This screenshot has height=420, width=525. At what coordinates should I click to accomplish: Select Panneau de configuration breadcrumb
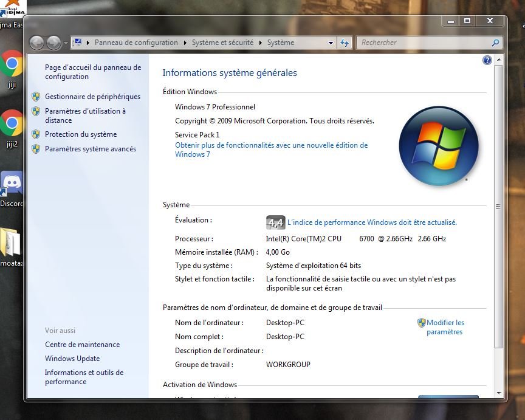point(136,43)
